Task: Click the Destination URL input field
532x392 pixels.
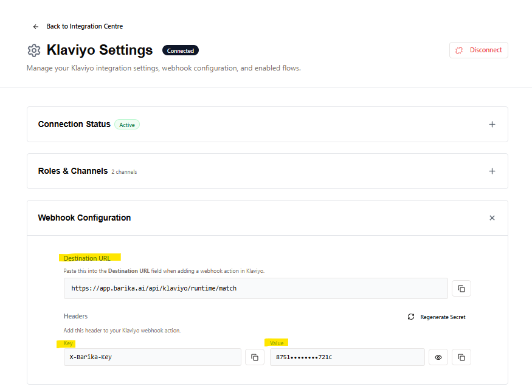Action: point(255,288)
